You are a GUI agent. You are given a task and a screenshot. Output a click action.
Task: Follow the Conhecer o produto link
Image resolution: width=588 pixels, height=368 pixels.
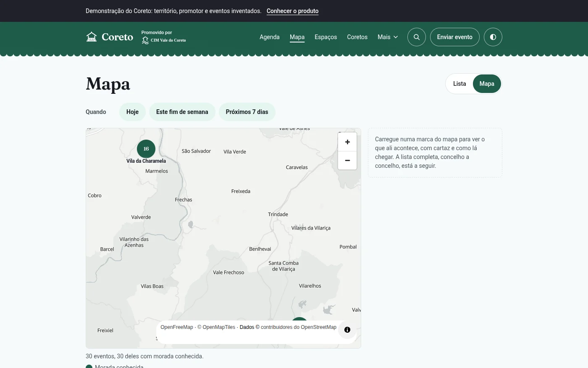(x=293, y=11)
